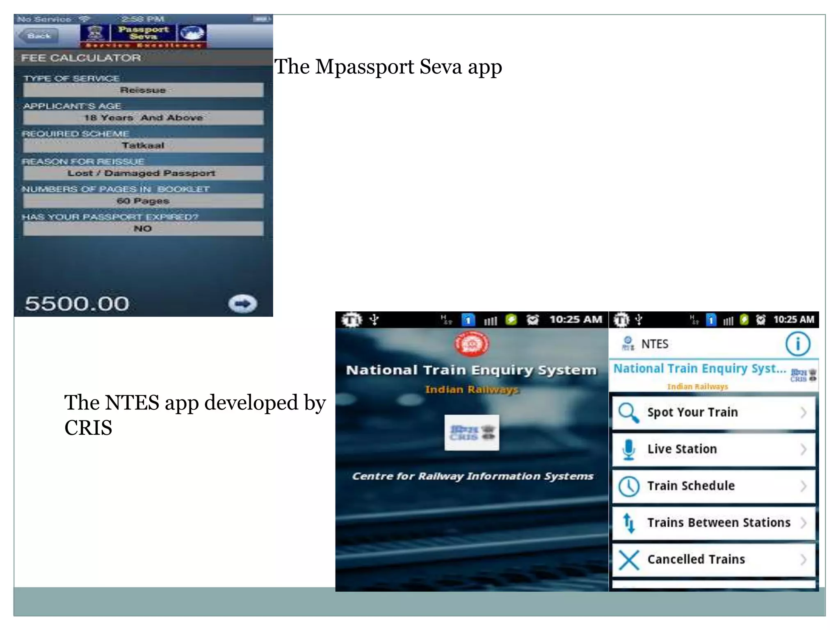Expand the chevron on Train Schedule row
Viewport: 840px width, 630px height.
point(803,486)
